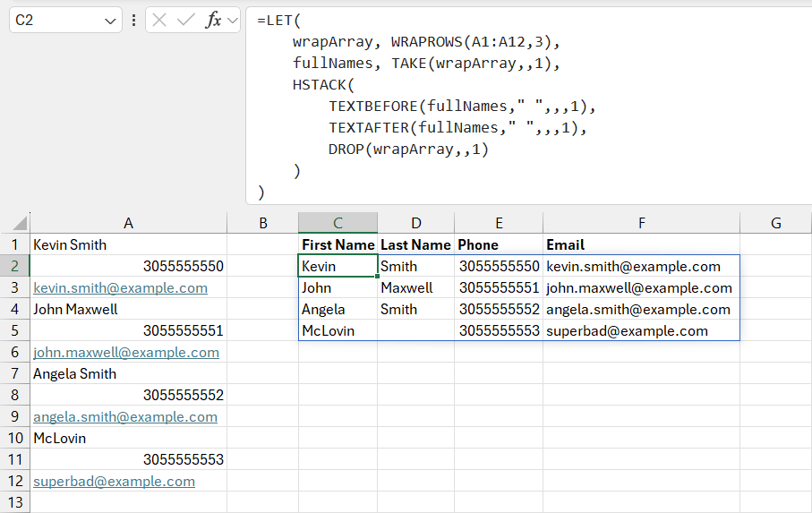Select row 1 header

coord(14,244)
